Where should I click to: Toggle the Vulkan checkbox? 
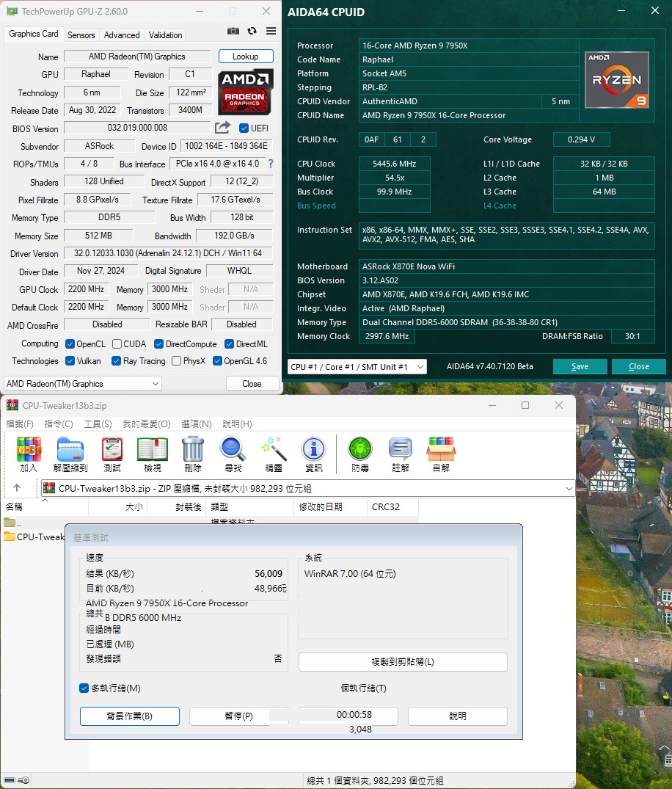[70, 361]
